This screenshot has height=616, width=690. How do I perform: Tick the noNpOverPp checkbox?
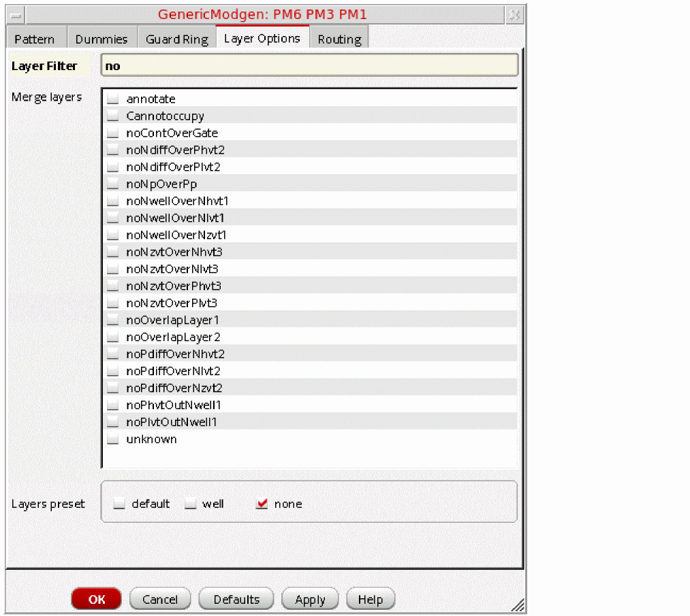click(x=113, y=184)
